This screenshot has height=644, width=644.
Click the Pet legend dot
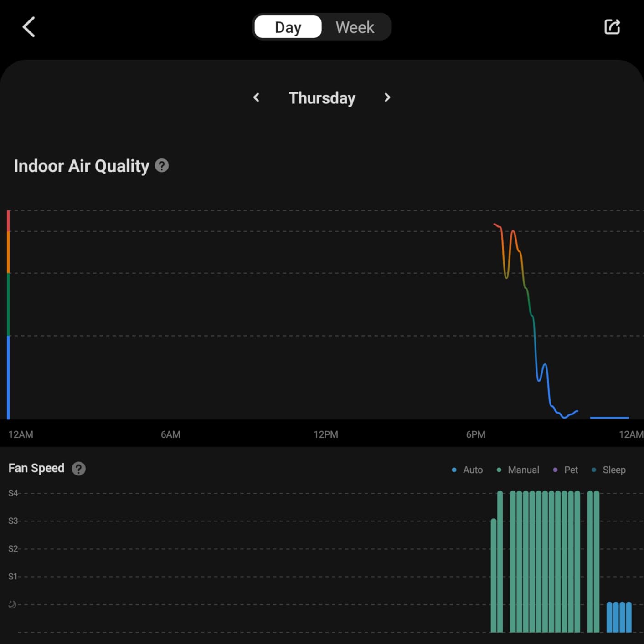tap(555, 470)
